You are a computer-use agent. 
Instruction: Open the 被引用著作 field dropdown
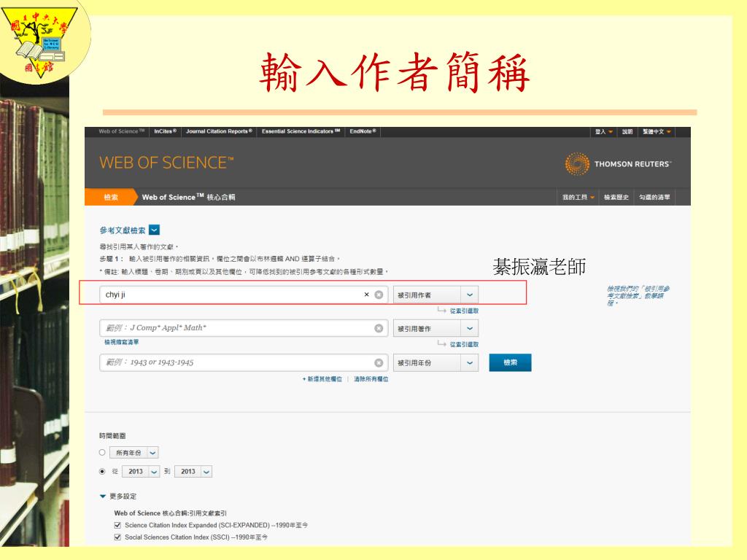(x=436, y=329)
